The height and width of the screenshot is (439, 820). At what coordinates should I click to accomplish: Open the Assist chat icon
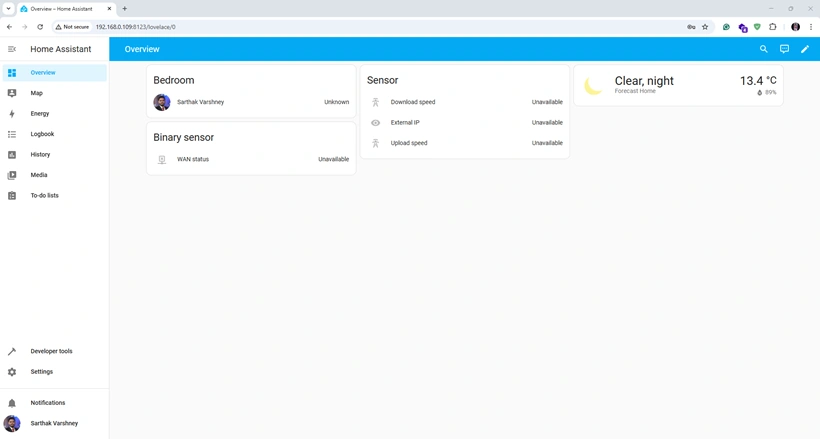784,49
